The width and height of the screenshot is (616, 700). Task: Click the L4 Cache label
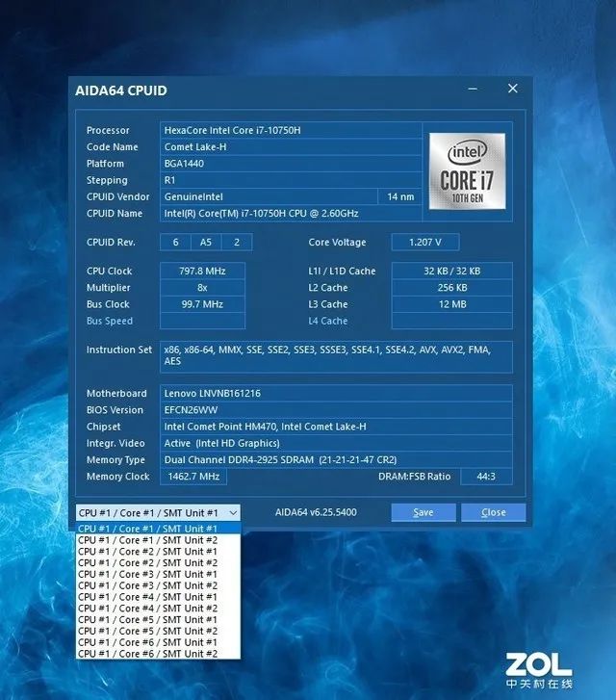[327, 321]
